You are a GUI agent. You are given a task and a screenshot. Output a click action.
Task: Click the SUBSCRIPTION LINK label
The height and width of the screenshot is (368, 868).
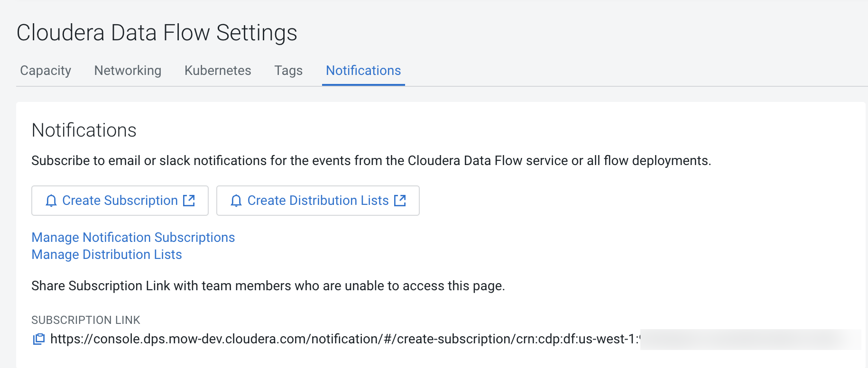point(86,320)
